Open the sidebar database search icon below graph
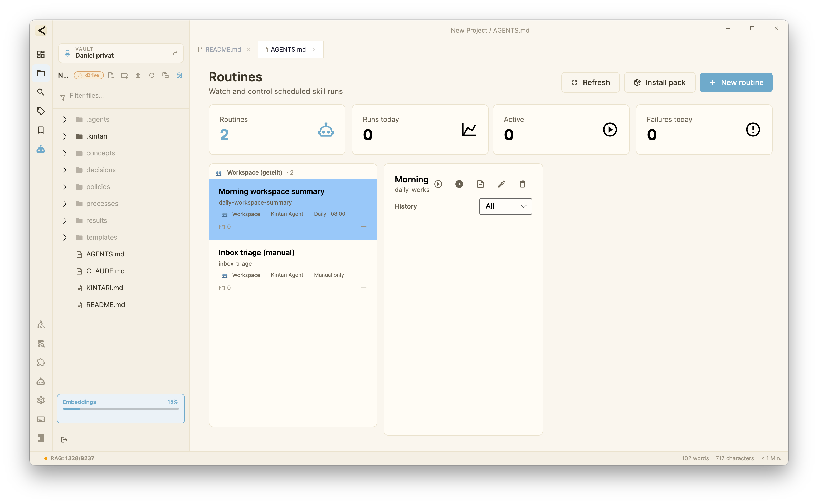This screenshot has width=818, height=504. click(41, 344)
